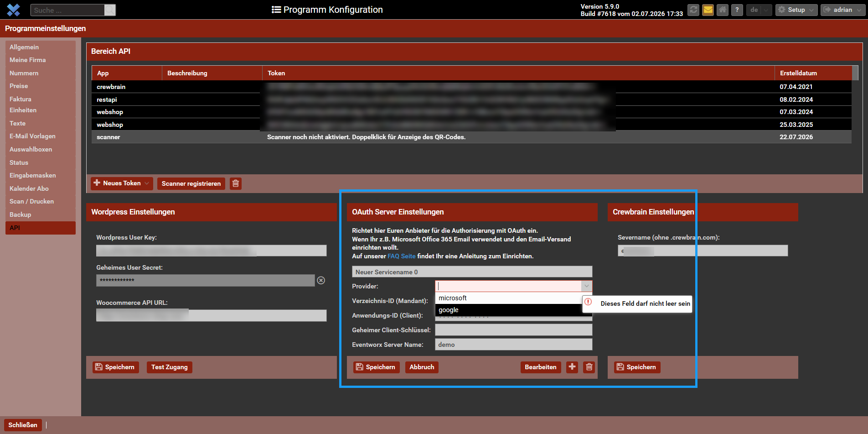Open the Status section

point(41,162)
